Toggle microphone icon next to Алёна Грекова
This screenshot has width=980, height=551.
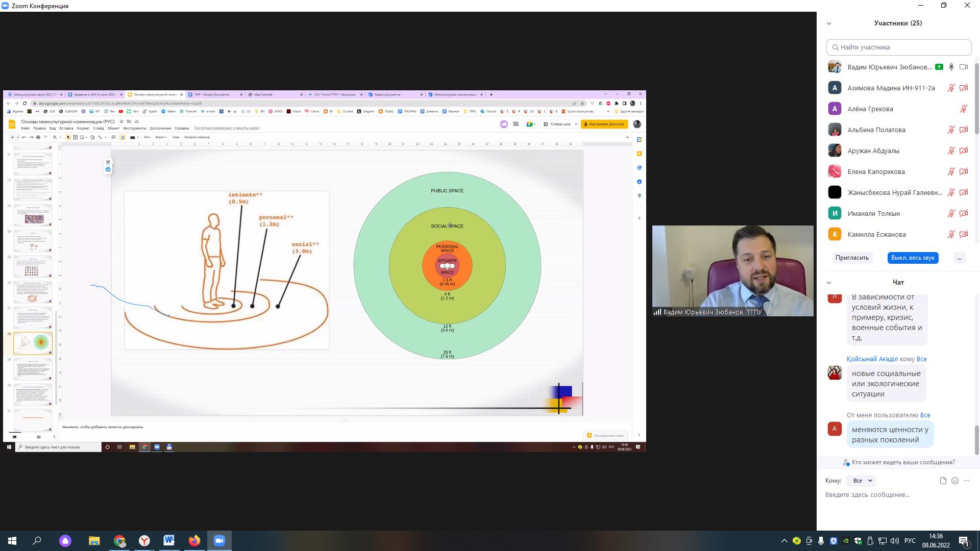tap(964, 109)
